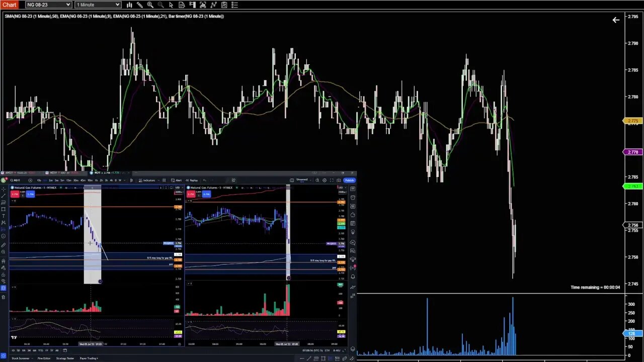Image resolution: width=644 pixels, height=362 pixels.
Task: Open chart settings gear icon
Action: point(325,180)
